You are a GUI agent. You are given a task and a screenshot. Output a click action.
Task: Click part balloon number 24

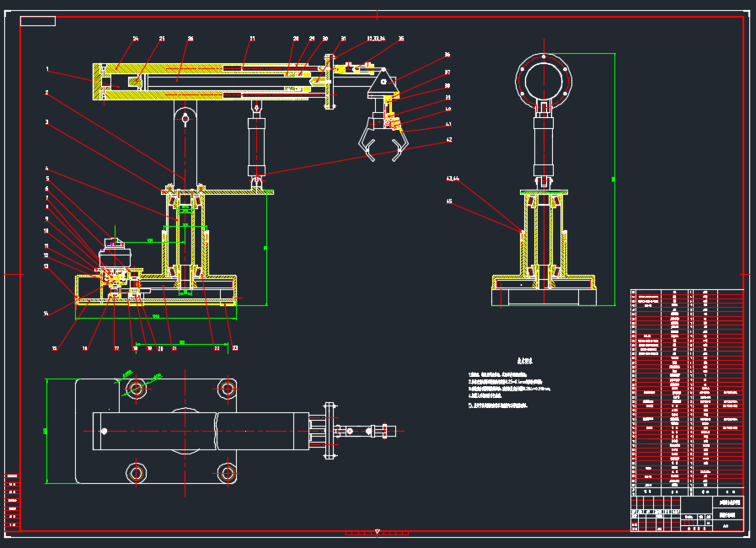pyautogui.click(x=136, y=39)
